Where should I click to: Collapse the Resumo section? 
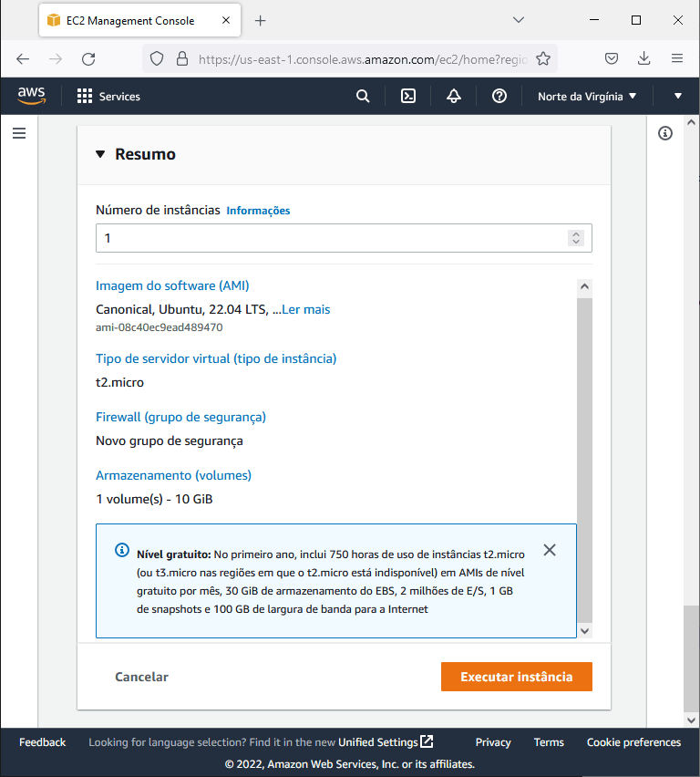click(x=100, y=154)
